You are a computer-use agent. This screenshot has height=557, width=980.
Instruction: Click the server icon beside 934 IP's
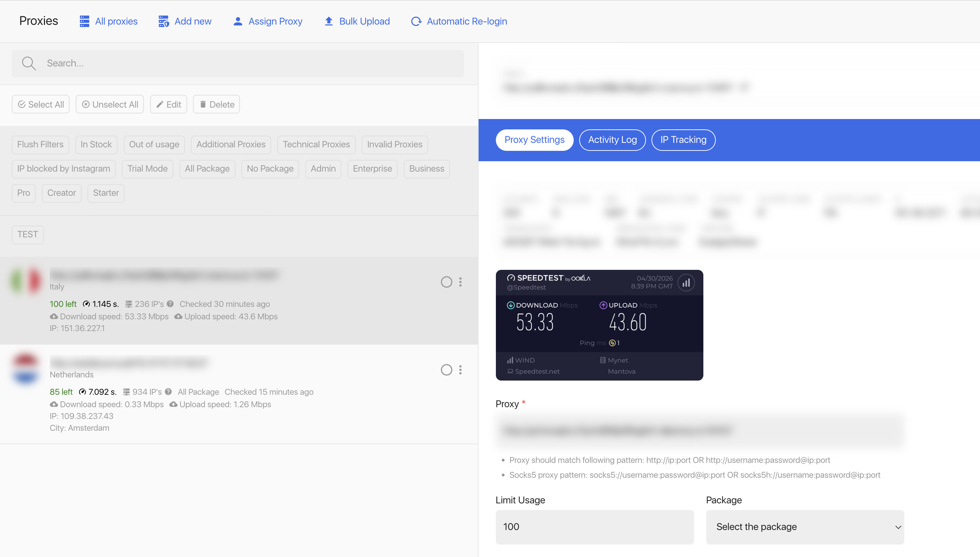click(127, 392)
